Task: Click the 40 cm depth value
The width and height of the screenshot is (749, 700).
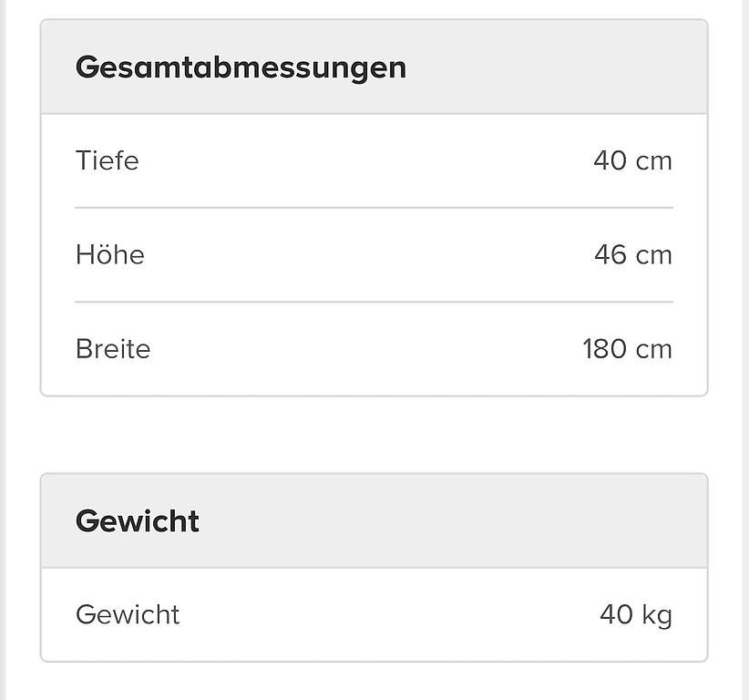Action: 632,160
